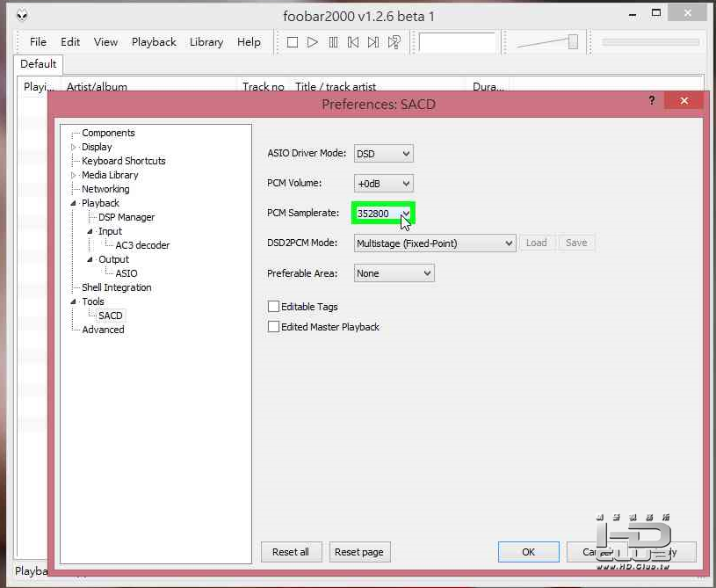Viewport: 716px width, 588px height.
Task: Click the Reset all button
Action: click(291, 552)
